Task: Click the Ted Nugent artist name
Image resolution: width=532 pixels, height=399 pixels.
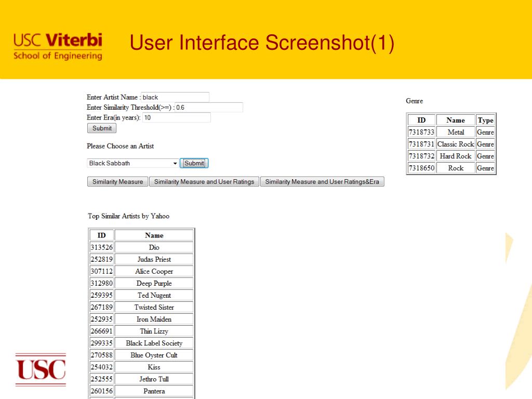Action: point(154,295)
